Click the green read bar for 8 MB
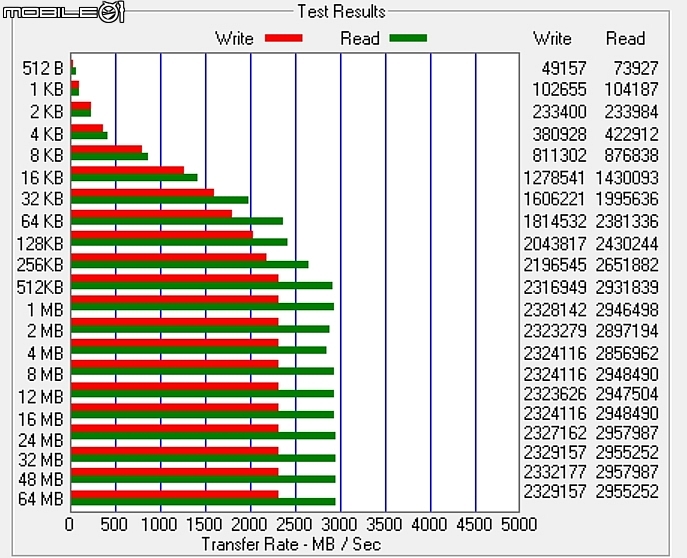This screenshot has width=687, height=558. [202, 371]
